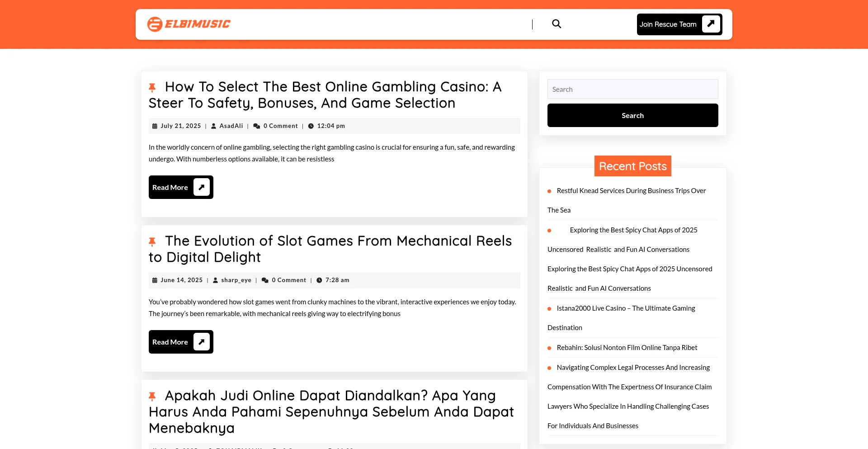This screenshot has width=868, height=449.
Task: Focus the sidebar Search input field
Action: pyautogui.click(x=632, y=89)
